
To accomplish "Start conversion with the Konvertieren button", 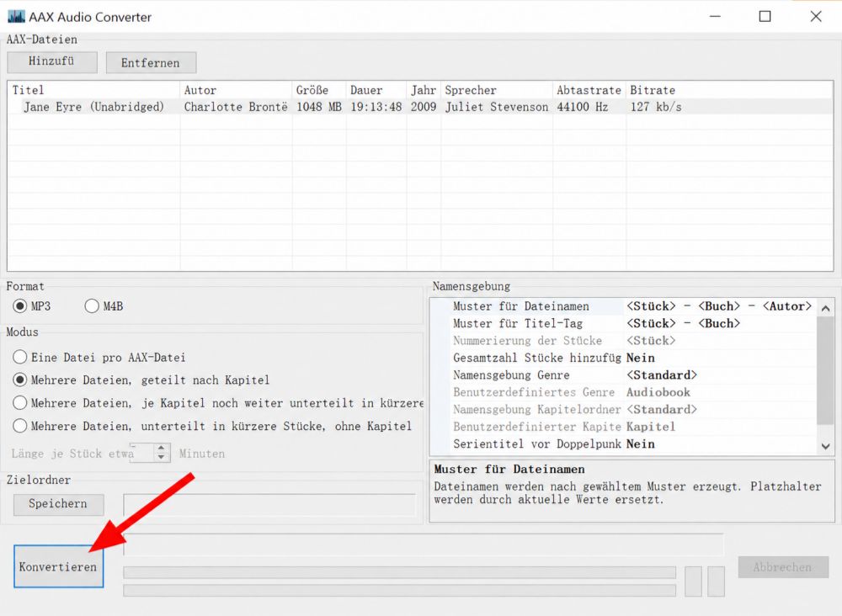I will [x=59, y=566].
